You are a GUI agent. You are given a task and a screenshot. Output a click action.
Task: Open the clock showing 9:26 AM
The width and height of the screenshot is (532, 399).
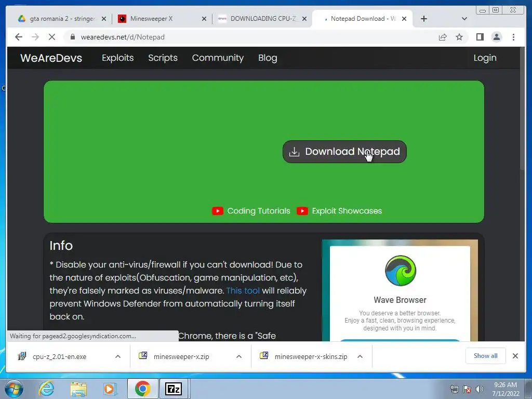pyautogui.click(x=506, y=389)
